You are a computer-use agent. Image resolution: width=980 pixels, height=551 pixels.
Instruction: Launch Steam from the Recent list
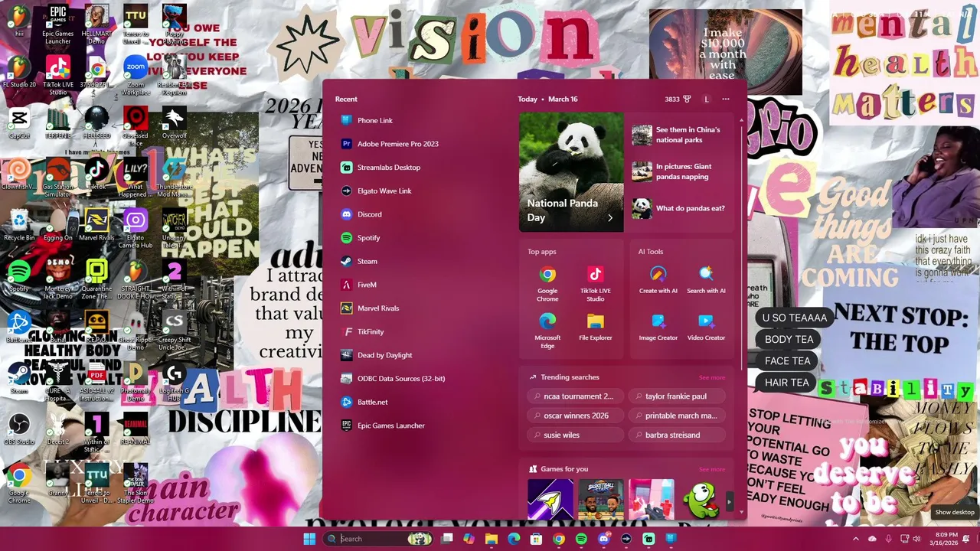pos(417,261)
